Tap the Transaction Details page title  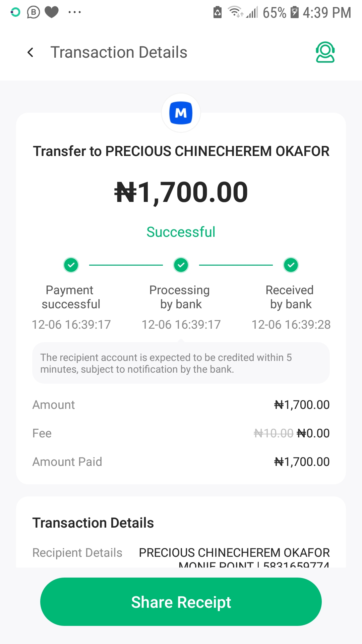[x=119, y=52]
